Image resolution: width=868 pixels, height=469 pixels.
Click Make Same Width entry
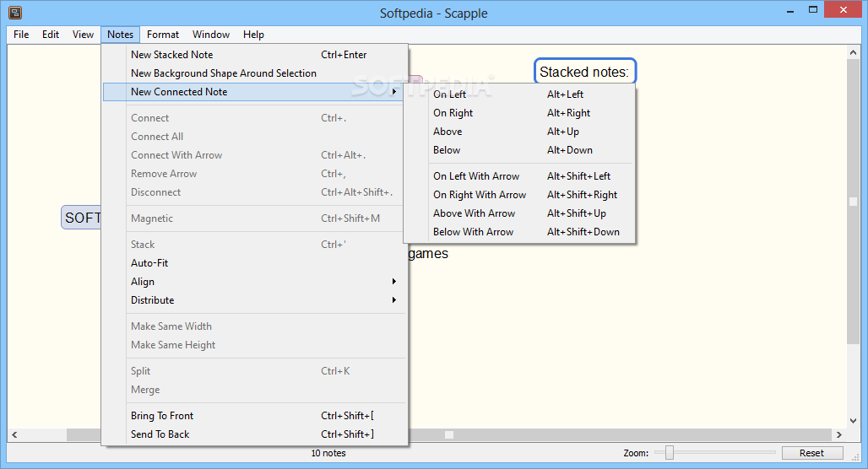pos(255,326)
